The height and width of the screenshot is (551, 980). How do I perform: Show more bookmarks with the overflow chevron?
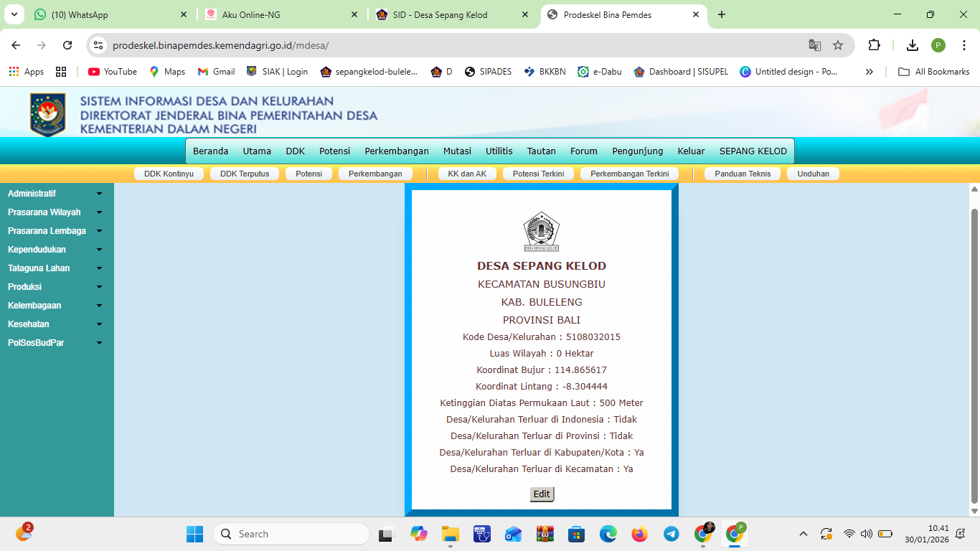[870, 72]
